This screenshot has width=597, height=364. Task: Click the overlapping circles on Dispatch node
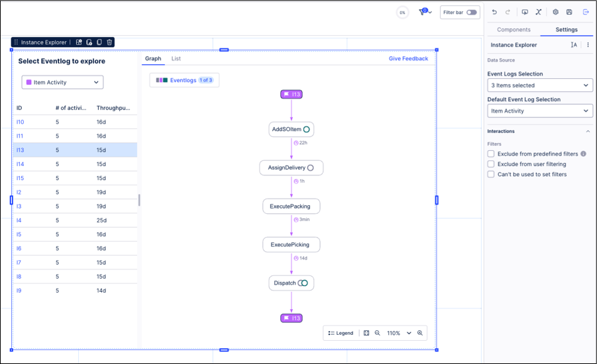click(303, 283)
